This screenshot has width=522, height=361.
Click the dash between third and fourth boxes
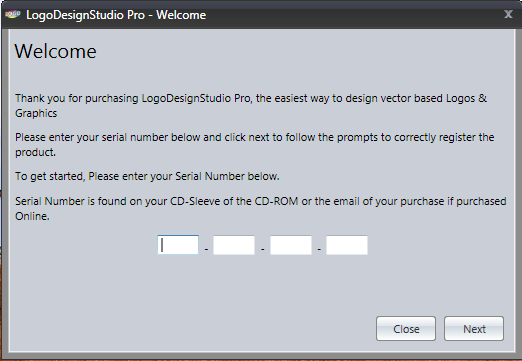(x=319, y=249)
